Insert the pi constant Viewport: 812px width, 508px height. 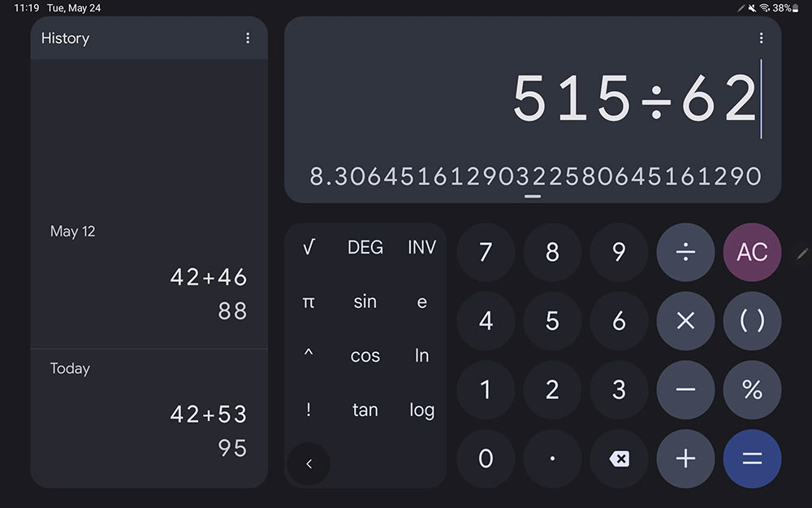click(x=309, y=302)
